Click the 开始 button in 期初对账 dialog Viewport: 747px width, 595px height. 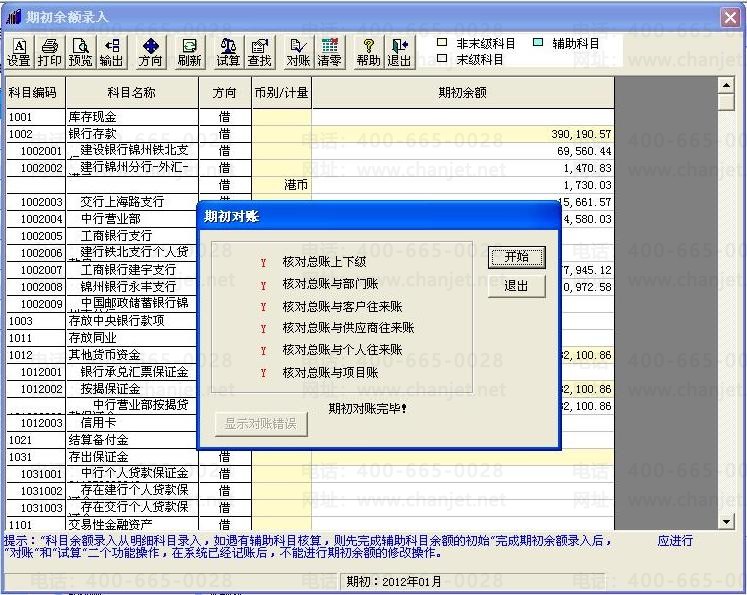(517, 257)
